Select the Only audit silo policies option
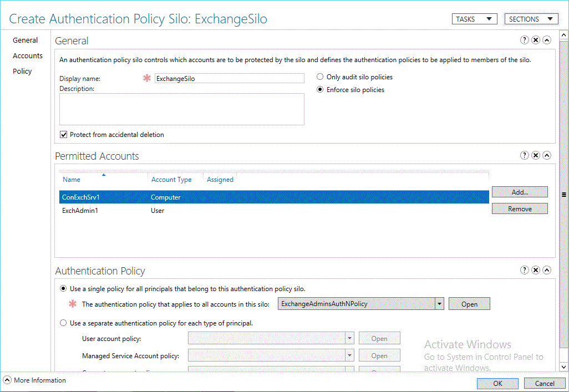 319,77
